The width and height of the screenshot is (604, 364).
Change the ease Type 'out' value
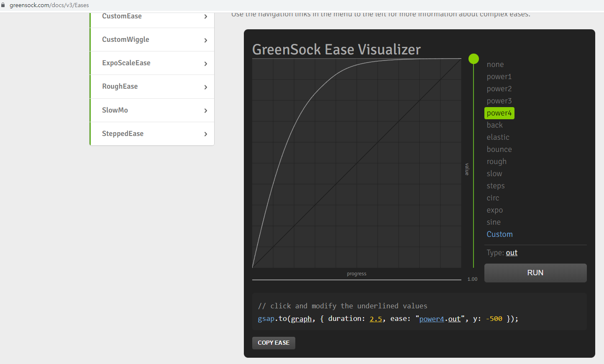point(512,253)
